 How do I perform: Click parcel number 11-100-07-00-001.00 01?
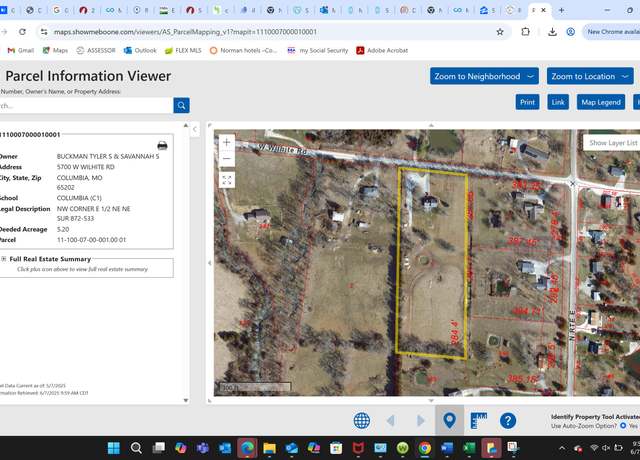[91, 240]
